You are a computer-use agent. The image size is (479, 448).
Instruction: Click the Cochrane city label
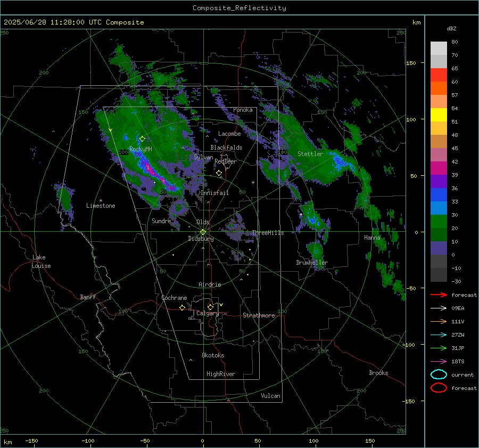[174, 298]
